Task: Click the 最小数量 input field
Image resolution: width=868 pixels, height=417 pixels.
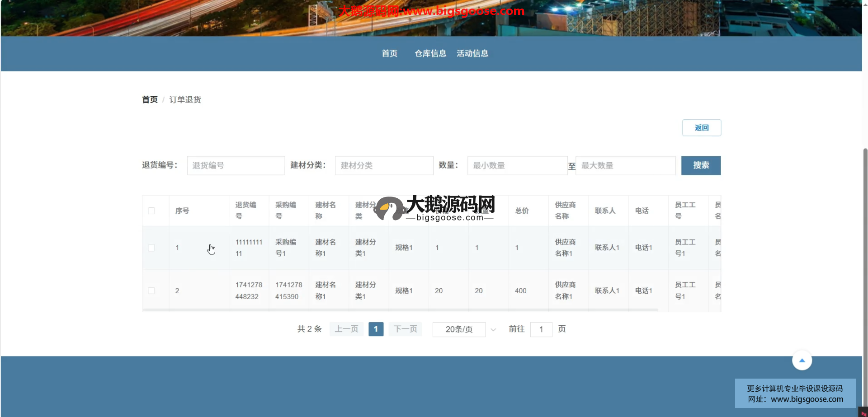Action: tap(517, 166)
